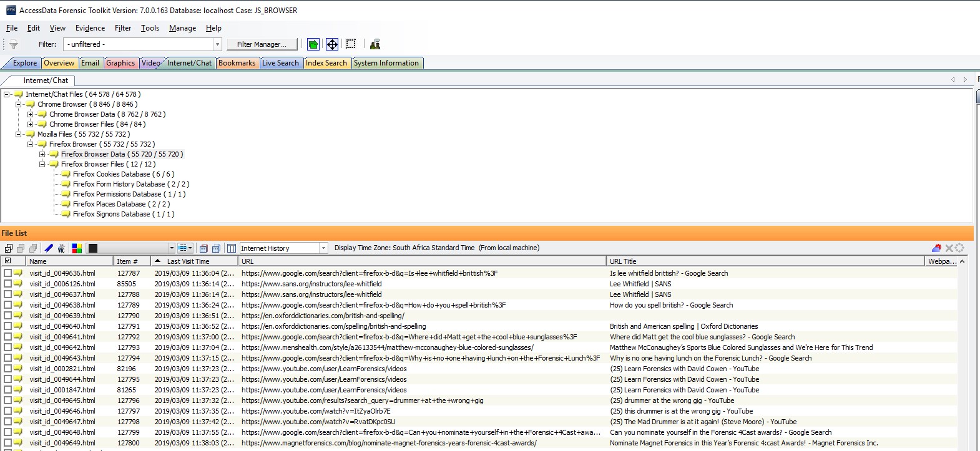Screen dimensions: 980x451
Task: Collapse the Internet/Chat Files tree node
Action: [x=6, y=94]
